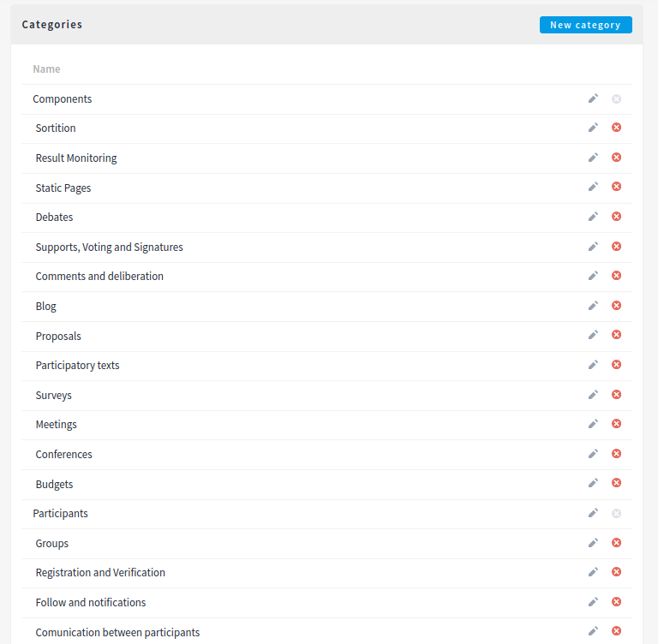Edit the Blog category
This screenshot has width=658, height=644.
pos(593,306)
